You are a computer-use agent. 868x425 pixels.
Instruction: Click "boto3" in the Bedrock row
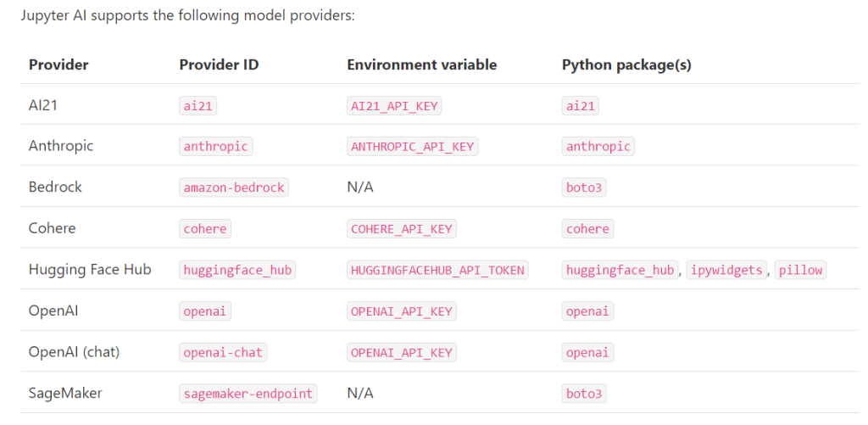(584, 187)
